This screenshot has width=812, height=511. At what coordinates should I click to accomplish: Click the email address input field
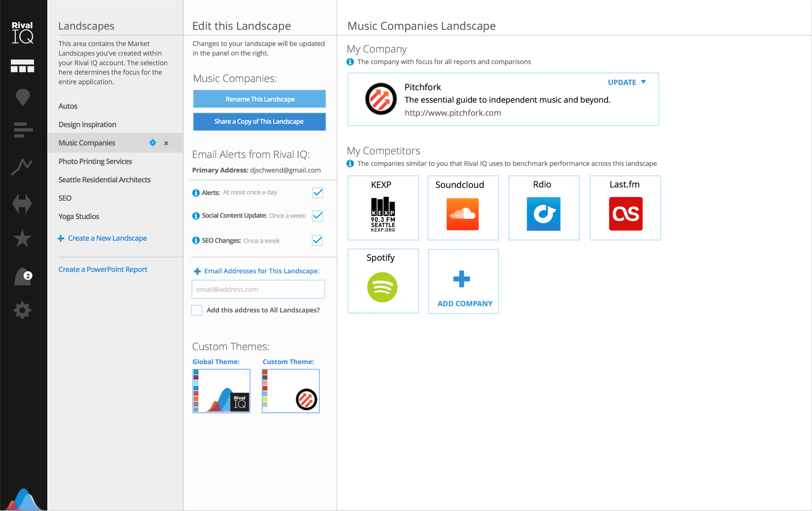pyautogui.click(x=258, y=290)
